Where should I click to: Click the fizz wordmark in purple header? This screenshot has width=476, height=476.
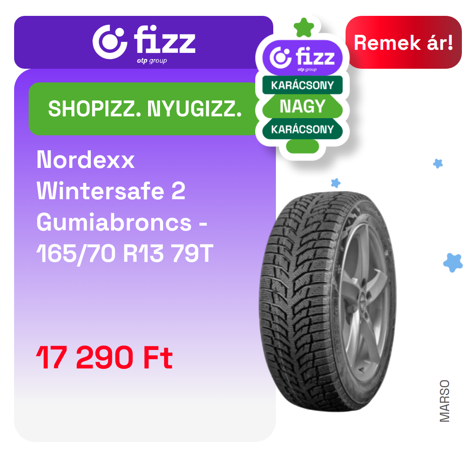(165, 40)
